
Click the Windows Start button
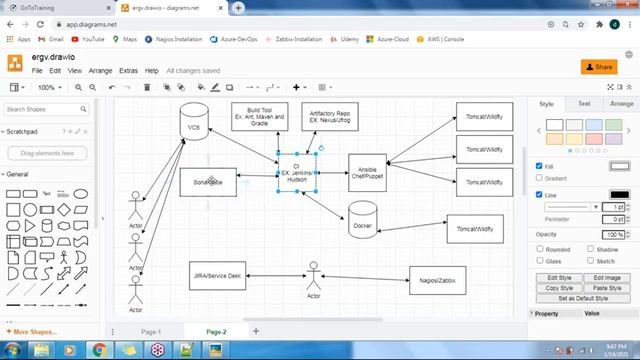12,350
